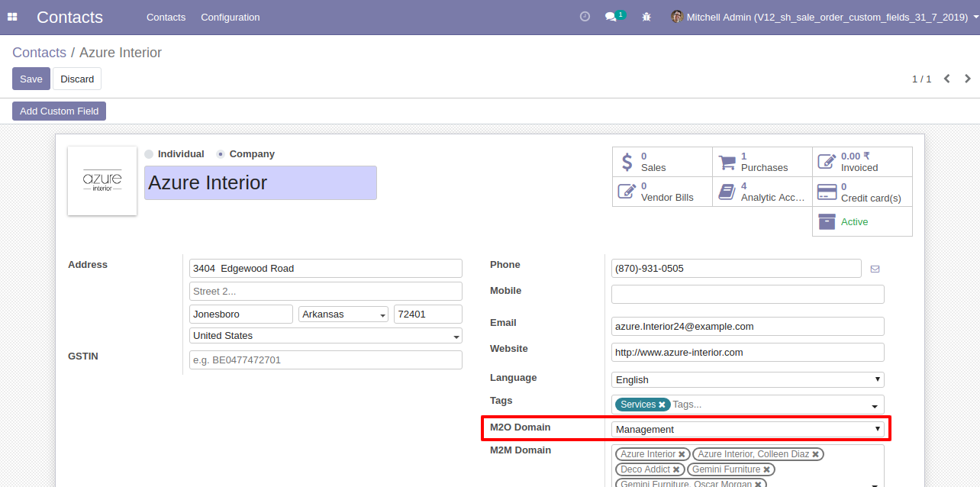Remove the Gemini Furniture tag
The height and width of the screenshot is (487, 980).
pyautogui.click(x=766, y=469)
